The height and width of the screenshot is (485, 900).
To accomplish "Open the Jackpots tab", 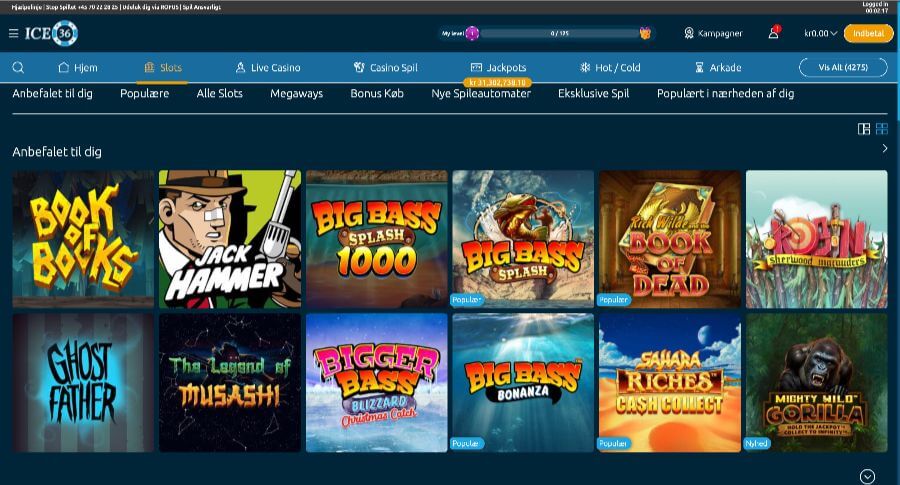I will coord(498,68).
